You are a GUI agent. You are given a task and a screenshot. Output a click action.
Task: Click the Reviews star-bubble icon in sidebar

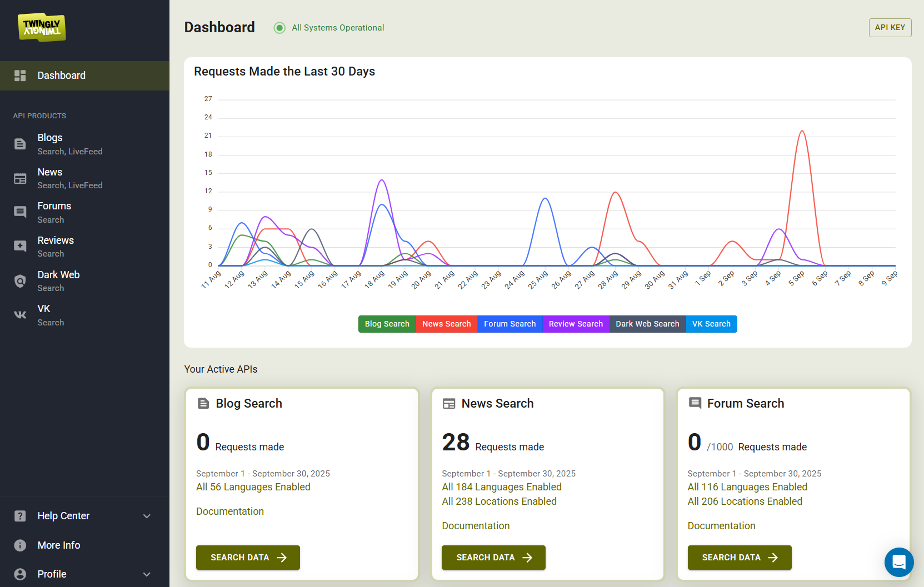click(20, 247)
